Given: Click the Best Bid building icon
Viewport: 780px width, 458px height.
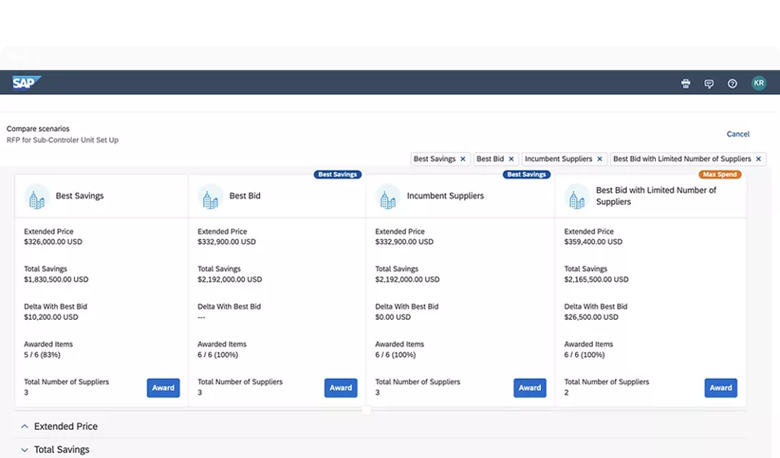Looking at the screenshot, I should (210, 196).
